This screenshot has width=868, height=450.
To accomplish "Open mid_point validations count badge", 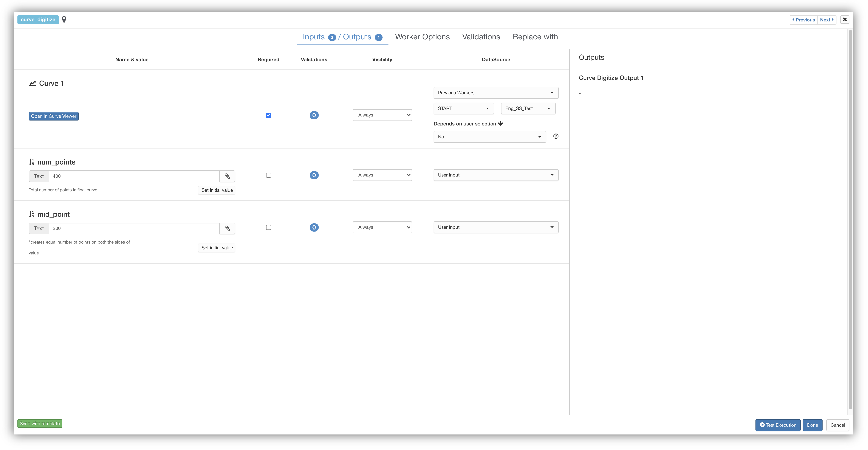I will pyautogui.click(x=314, y=227).
